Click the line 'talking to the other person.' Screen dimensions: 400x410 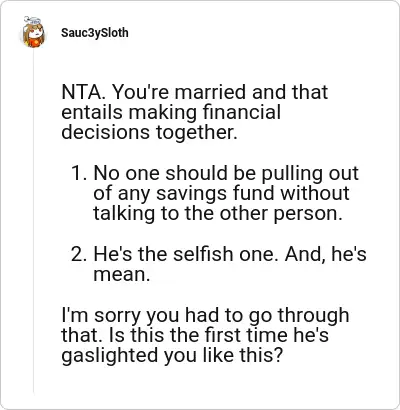coord(218,213)
